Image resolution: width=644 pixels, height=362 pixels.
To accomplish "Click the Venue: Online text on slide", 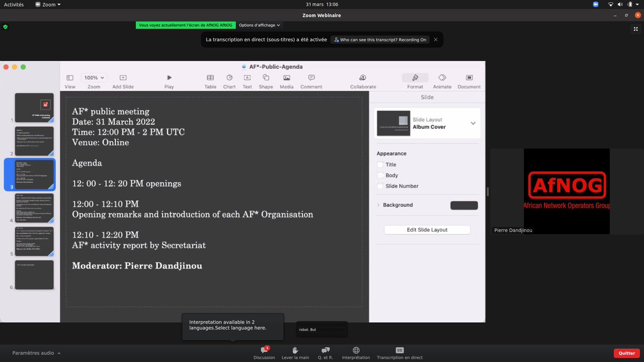I will pyautogui.click(x=100, y=142).
